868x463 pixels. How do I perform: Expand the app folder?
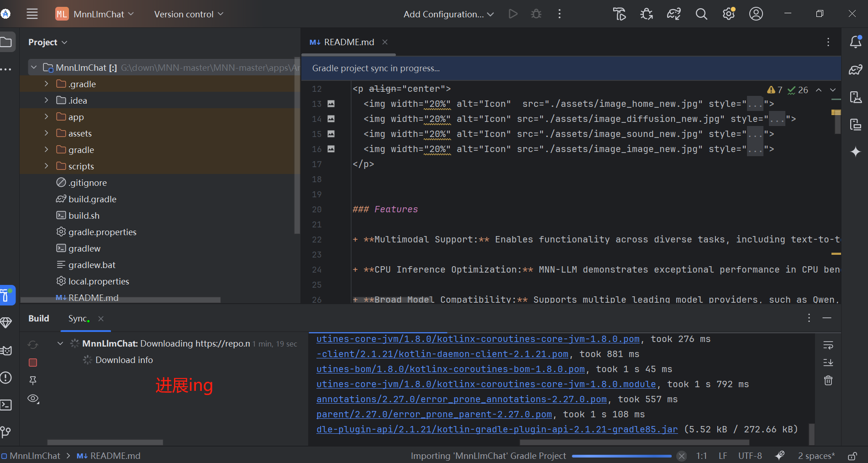(46, 117)
